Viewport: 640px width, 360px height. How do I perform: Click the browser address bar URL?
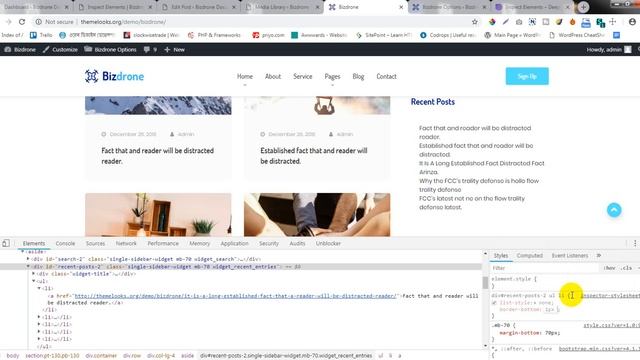coord(123,22)
